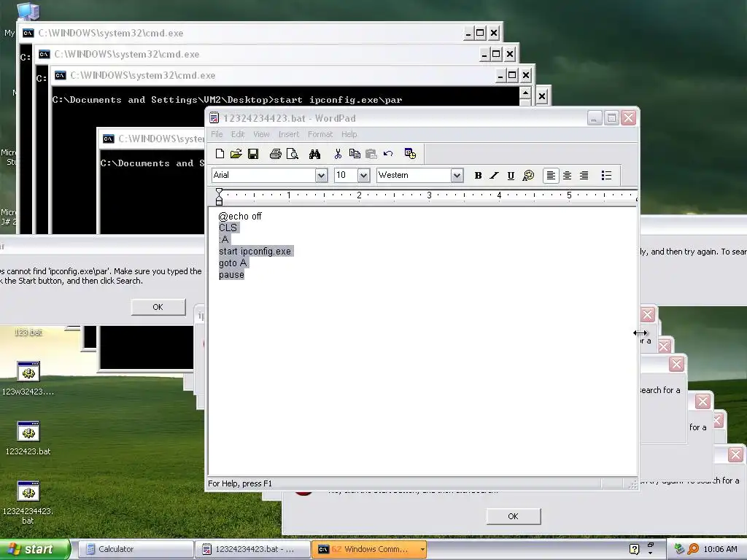Image resolution: width=747 pixels, height=560 pixels.
Task: Align text right in WordPad
Action: (x=584, y=175)
